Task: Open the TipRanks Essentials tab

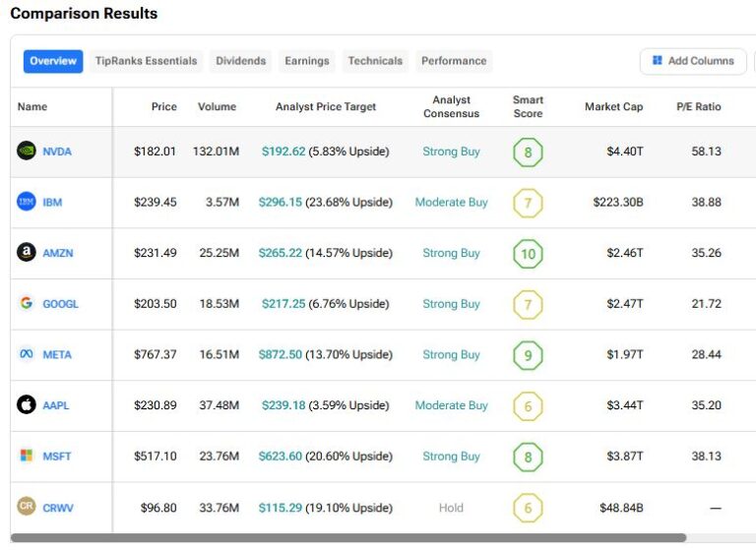Action: click(147, 61)
